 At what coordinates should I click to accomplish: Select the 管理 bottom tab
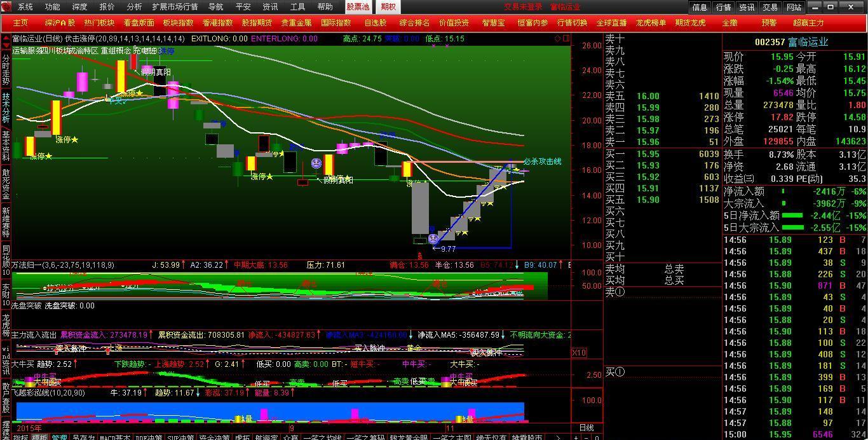click(x=60, y=436)
